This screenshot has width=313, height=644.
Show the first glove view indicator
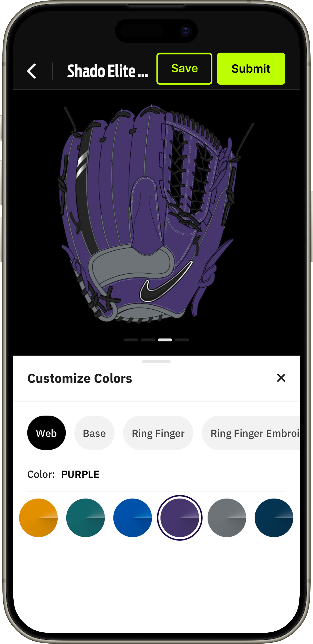(x=131, y=340)
